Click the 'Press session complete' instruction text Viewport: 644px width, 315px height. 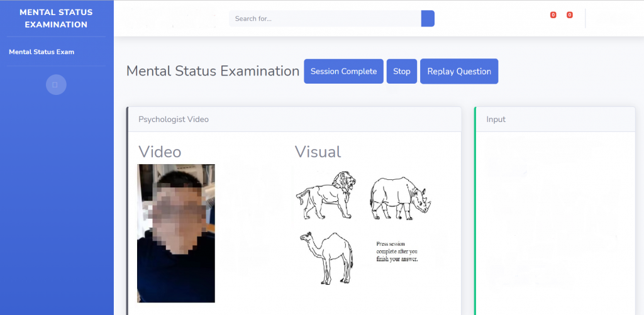click(x=396, y=251)
